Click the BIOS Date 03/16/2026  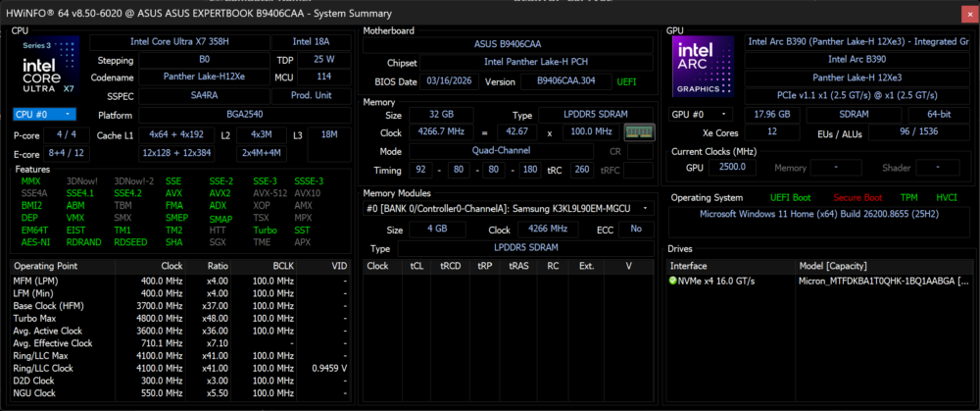point(450,82)
